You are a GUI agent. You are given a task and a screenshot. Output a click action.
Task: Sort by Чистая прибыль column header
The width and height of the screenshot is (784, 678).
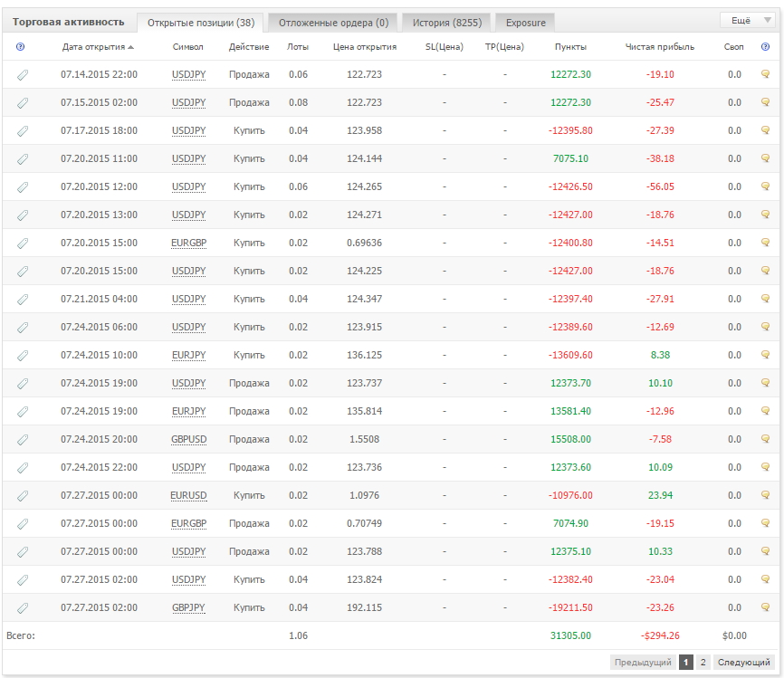pos(659,47)
